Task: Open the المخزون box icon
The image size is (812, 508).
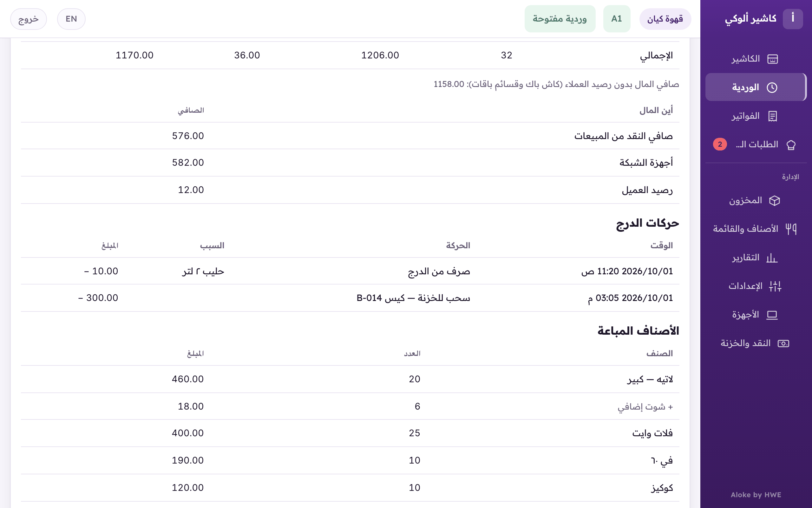Action: pyautogui.click(x=775, y=201)
